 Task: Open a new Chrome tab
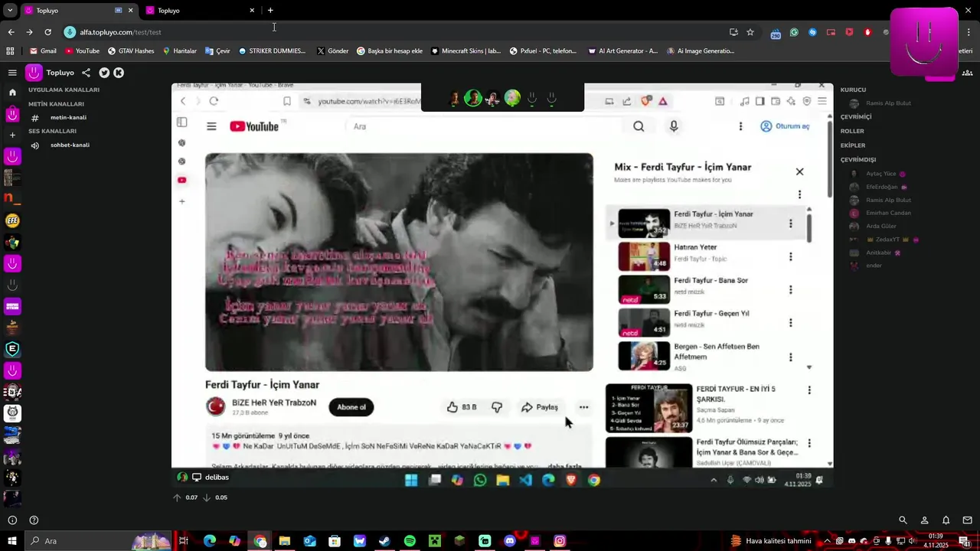tap(270, 11)
